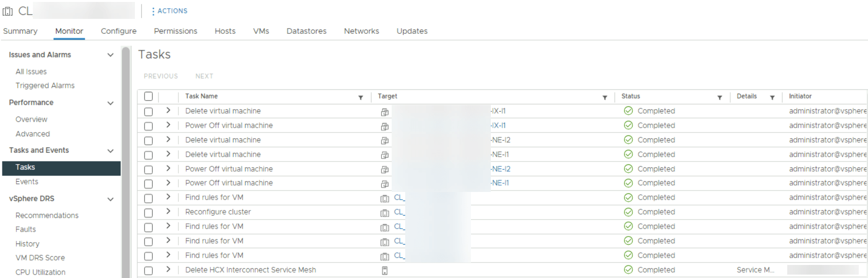Collapse the vSphere DRS section
This screenshot has width=868, height=278.
pyautogui.click(x=110, y=199)
